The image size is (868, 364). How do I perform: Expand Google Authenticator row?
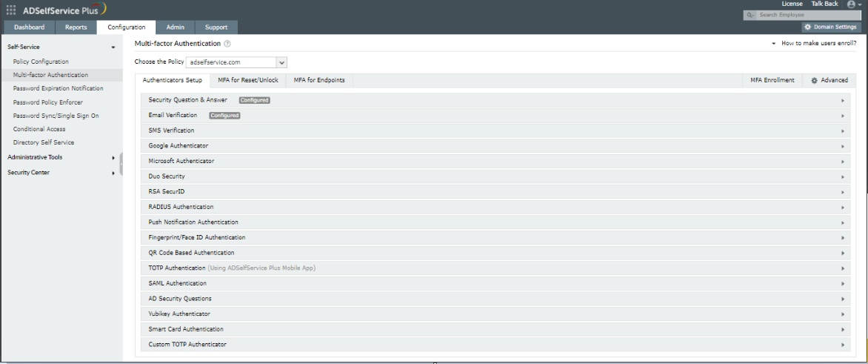coord(496,146)
